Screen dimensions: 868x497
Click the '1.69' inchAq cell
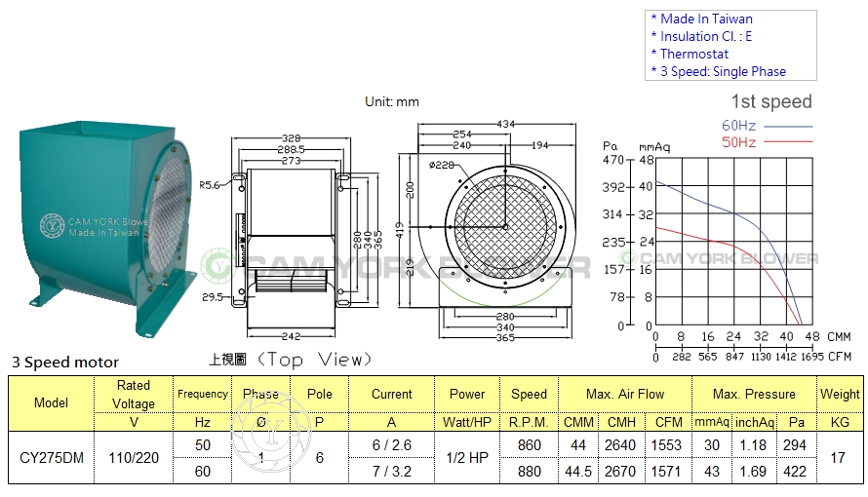coord(753,472)
